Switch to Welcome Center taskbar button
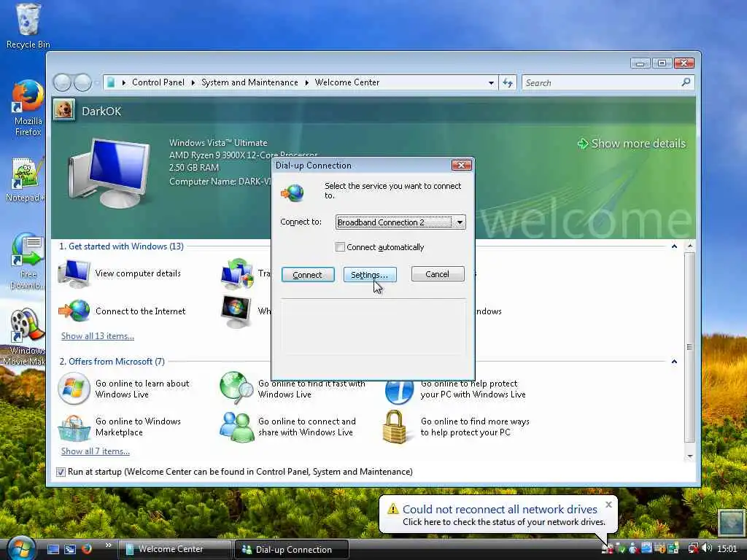This screenshot has height=560, width=747. 174,549
